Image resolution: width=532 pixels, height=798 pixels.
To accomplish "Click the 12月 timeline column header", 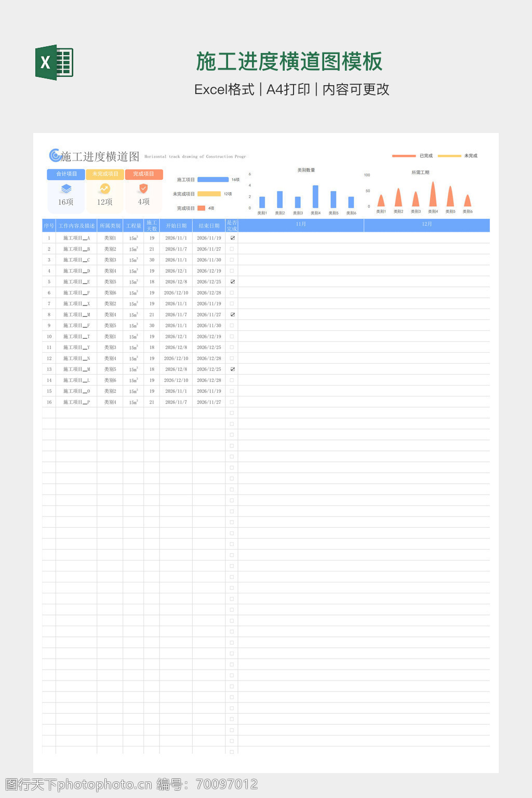I will coord(427,224).
